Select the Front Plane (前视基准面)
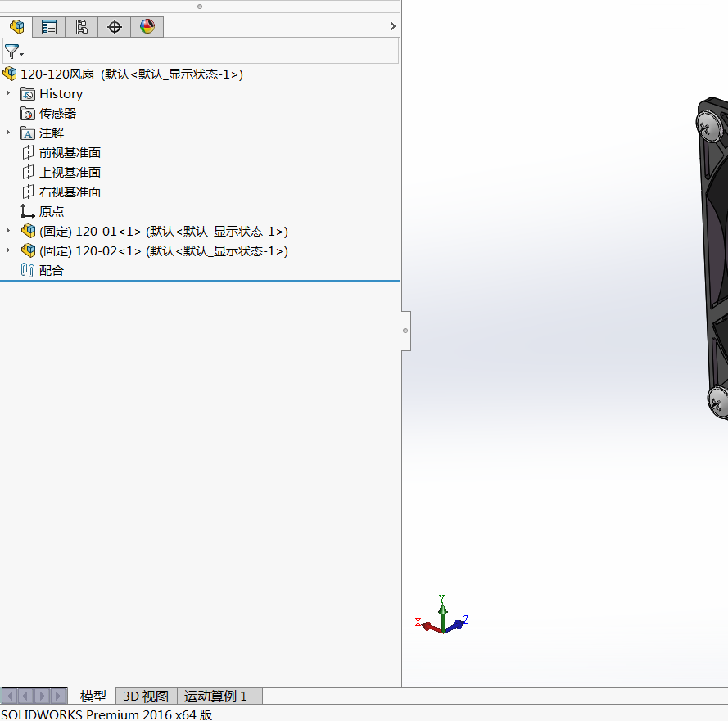 pyautogui.click(x=70, y=153)
